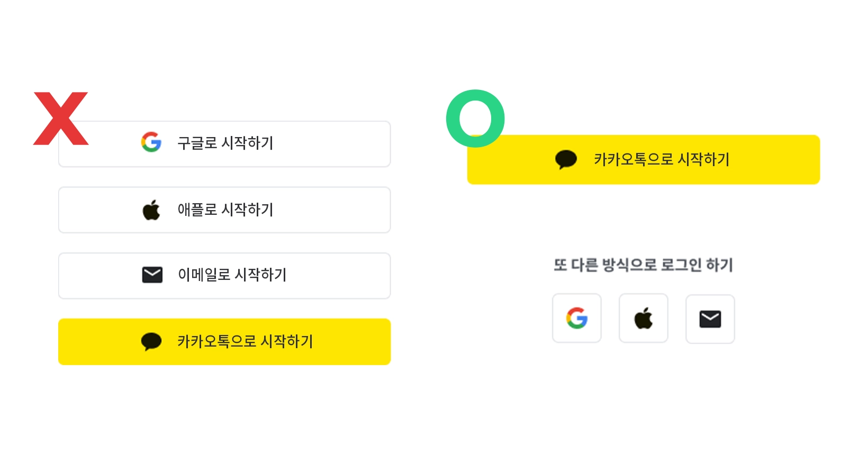Image resolution: width=868 pixels, height=463 pixels.
Task: Click the small square Apple icon button
Action: [x=644, y=319]
